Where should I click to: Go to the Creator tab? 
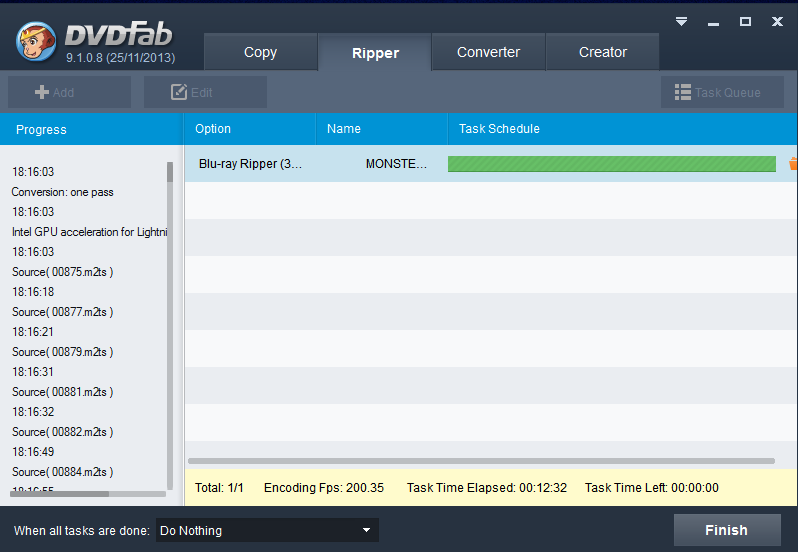click(x=603, y=52)
